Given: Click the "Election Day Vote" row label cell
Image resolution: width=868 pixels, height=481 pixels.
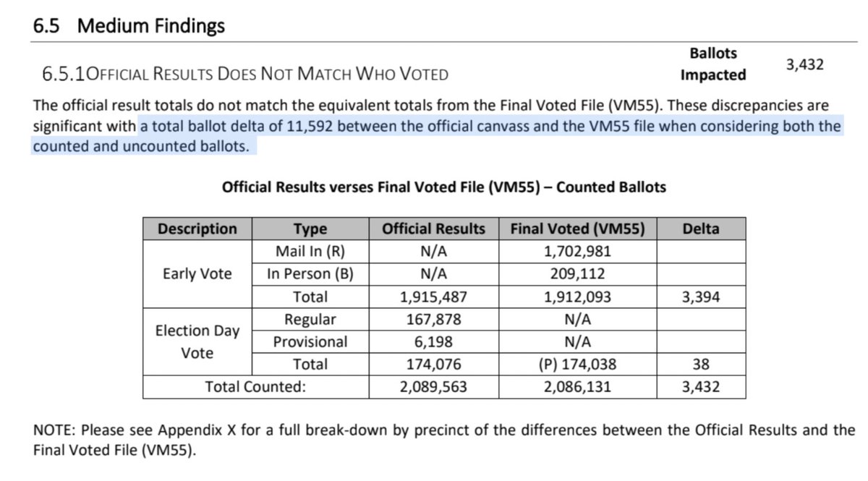Looking at the screenshot, I should [197, 341].
